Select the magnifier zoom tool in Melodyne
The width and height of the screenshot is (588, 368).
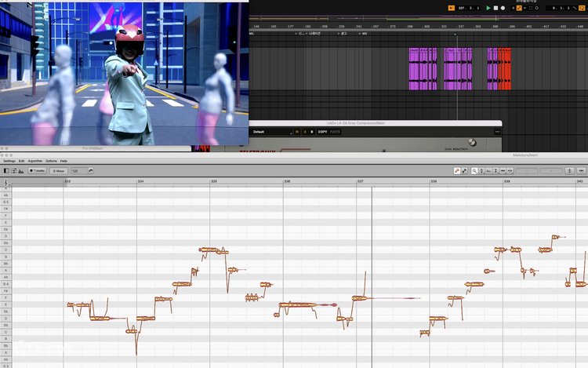coord(474,170)
